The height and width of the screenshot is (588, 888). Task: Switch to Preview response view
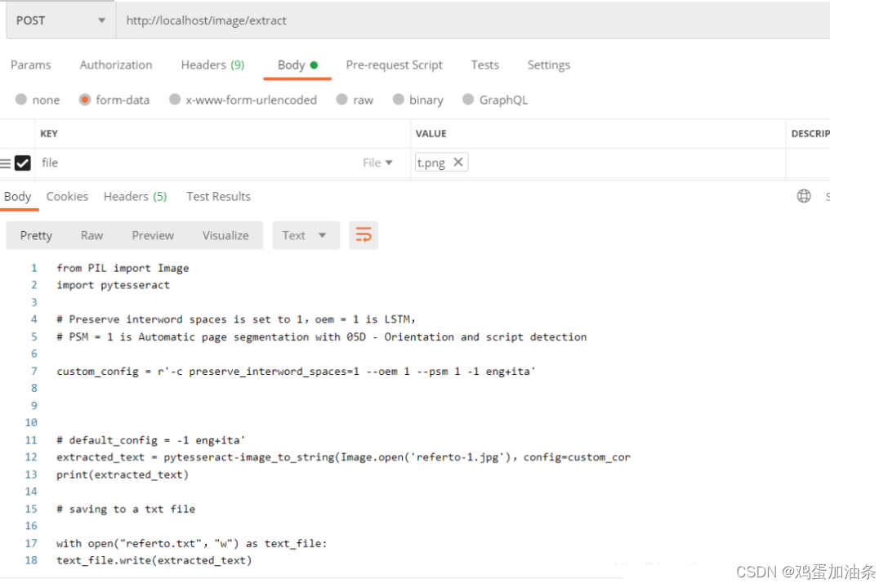tap(153, 235)
